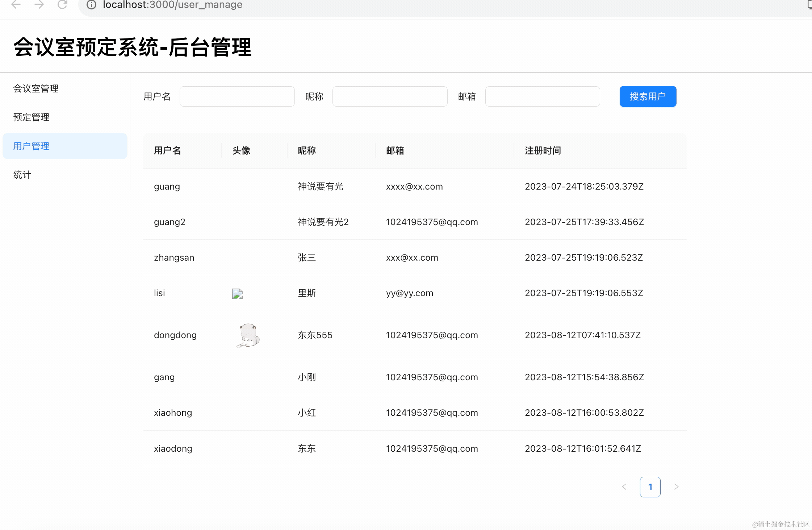This screenshot has width=812, height=530.
Task: Click the browser forward arrow
Action: click(39, 5)
